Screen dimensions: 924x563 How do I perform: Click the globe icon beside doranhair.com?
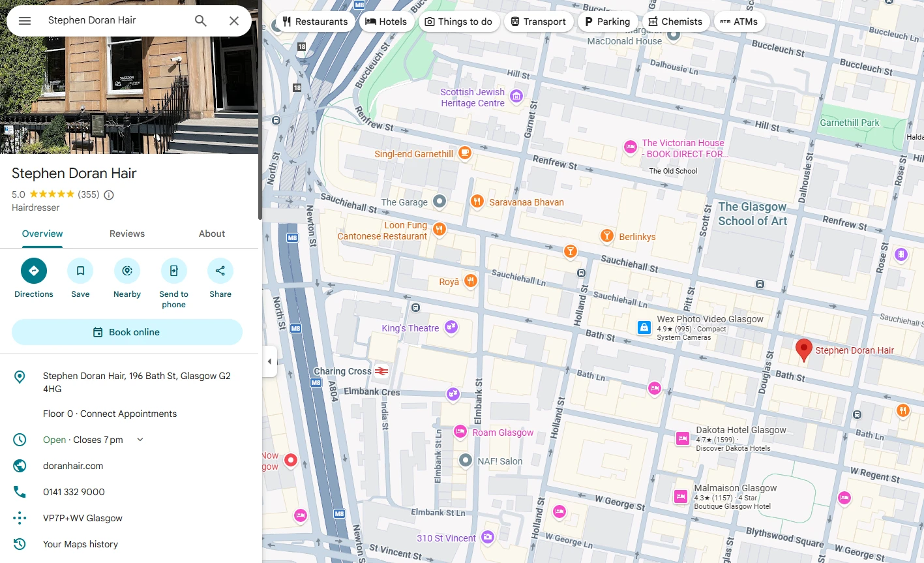[20, 466]
